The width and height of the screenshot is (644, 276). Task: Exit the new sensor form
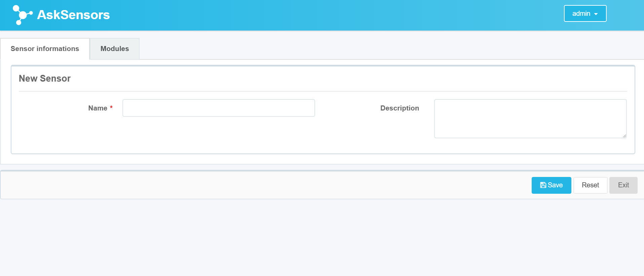[623, 185]
